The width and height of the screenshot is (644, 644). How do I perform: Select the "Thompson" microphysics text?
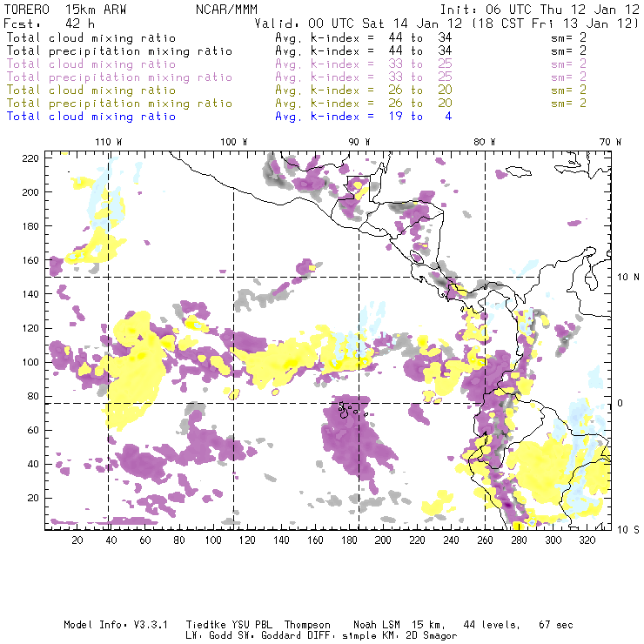tap(307, 625)
